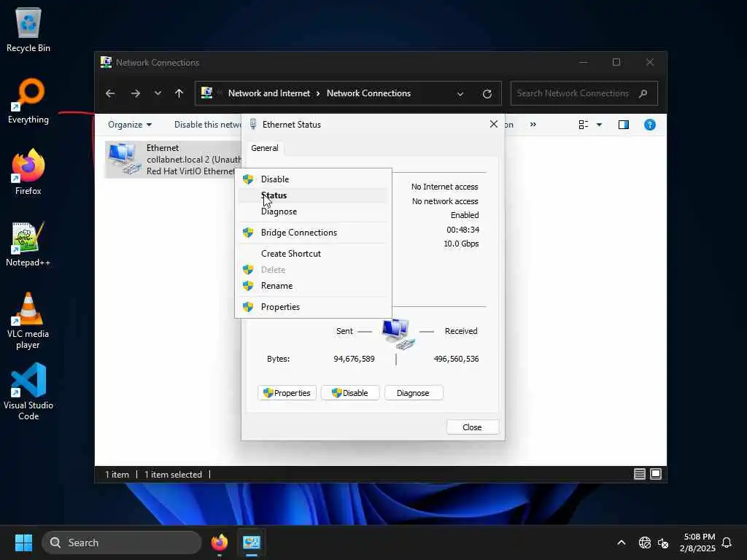Toggle the preview pane button
747x560 pixels.
tap(623, 125)
